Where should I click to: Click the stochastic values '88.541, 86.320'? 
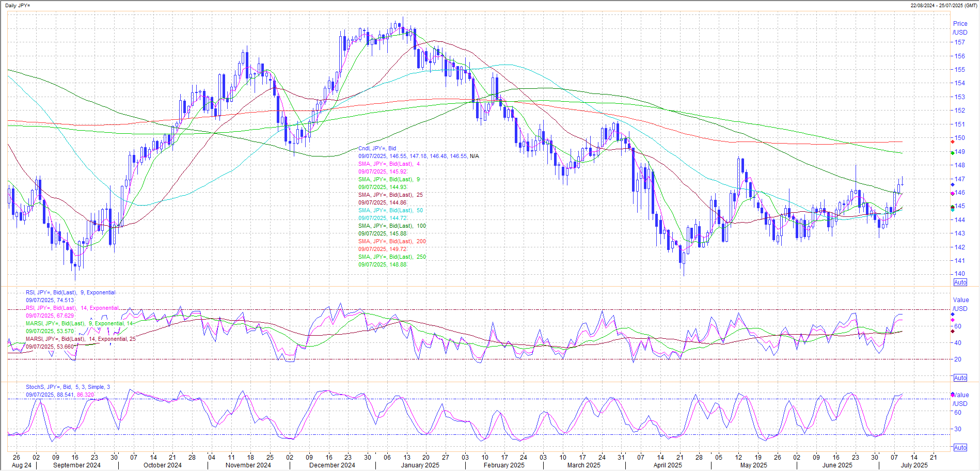click(x=75, y=395)
